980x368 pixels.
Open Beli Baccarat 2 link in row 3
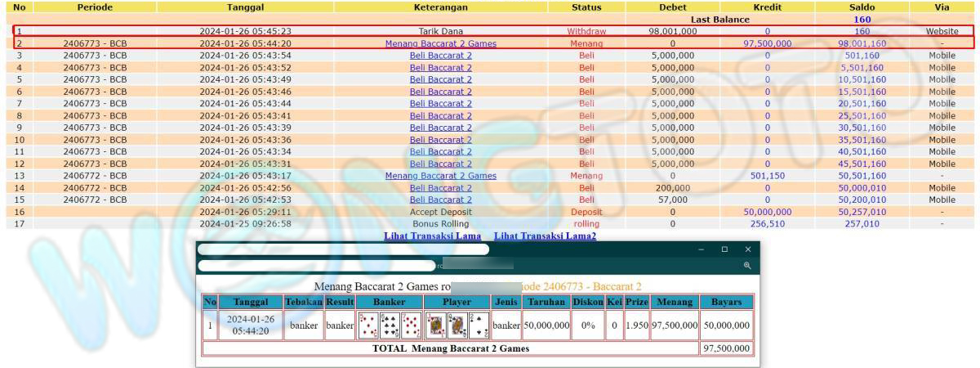[x=440, y=56]
